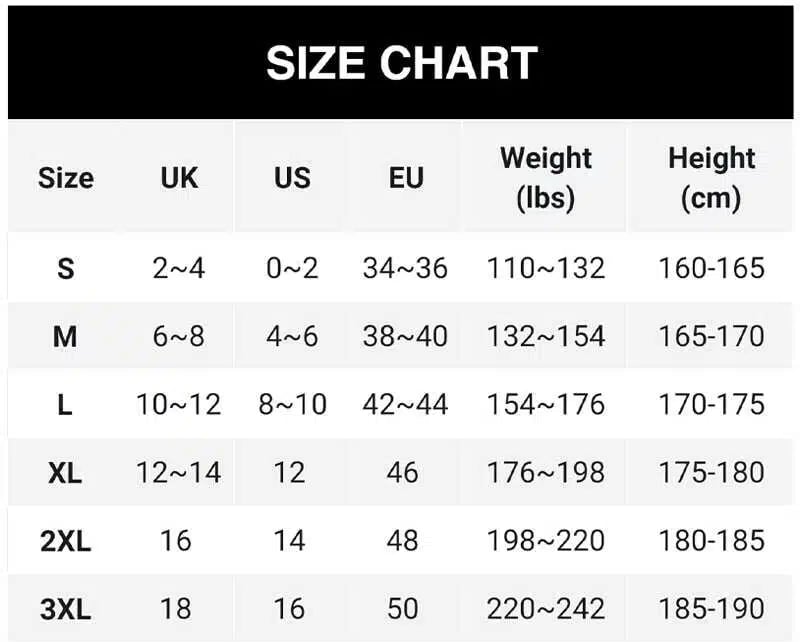This screenshot has width=800, height=642.
Task: Select the XL size row label
Action: point(65,473)
